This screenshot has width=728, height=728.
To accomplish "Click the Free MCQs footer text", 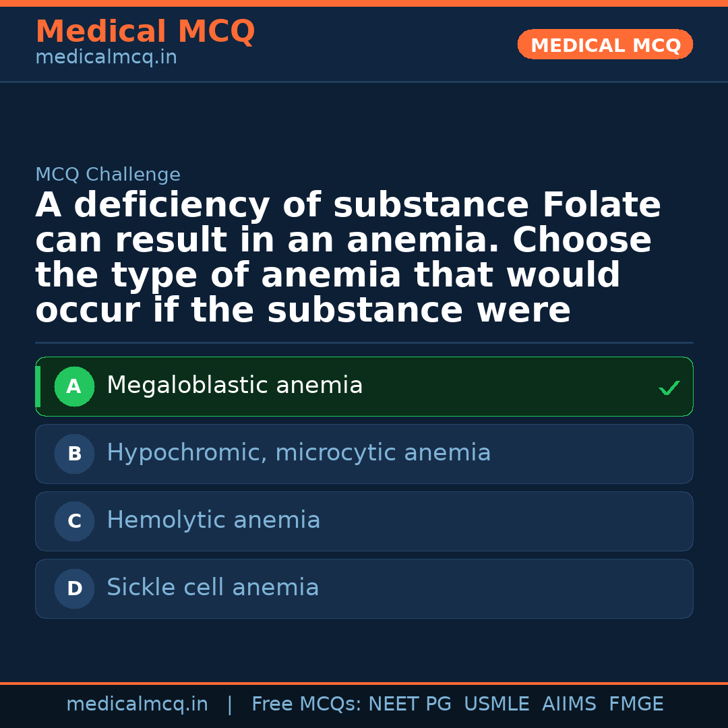I will point(306,704).
